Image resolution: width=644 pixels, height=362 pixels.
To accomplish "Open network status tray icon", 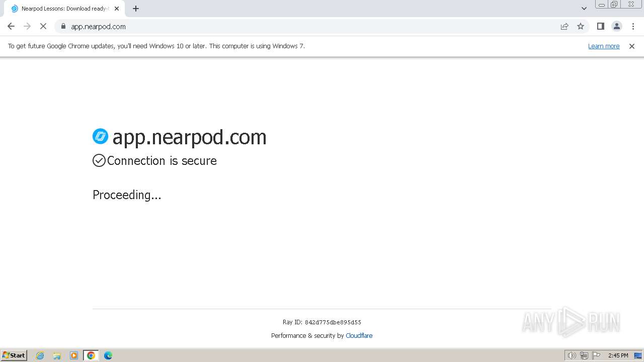I will click(x=584, y=355).
